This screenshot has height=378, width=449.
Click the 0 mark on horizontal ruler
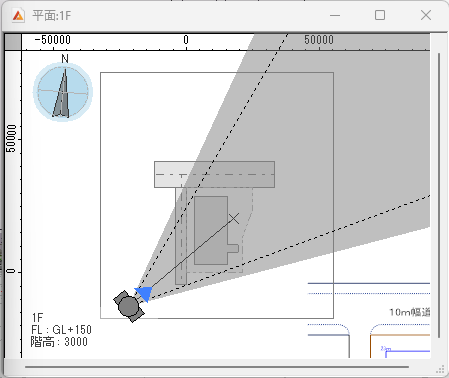click(186, 40)
